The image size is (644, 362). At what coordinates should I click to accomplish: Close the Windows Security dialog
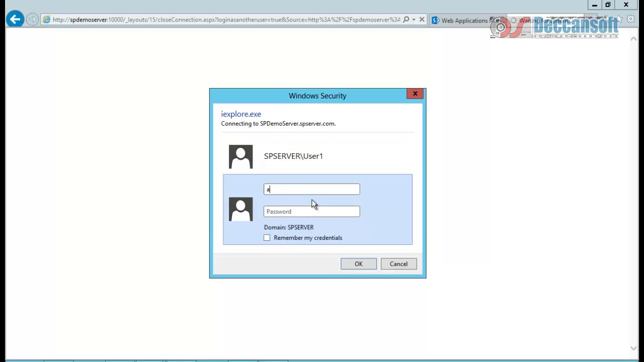point(415,94)
